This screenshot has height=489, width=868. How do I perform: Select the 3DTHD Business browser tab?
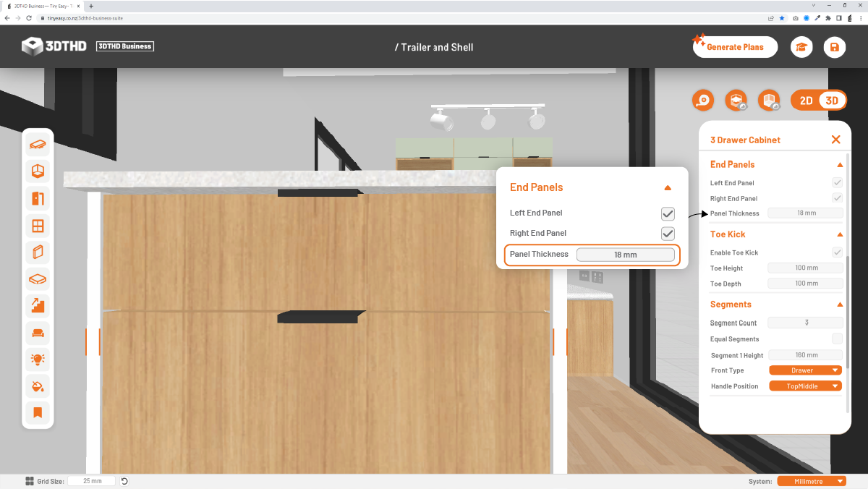[x=43, y=5]
